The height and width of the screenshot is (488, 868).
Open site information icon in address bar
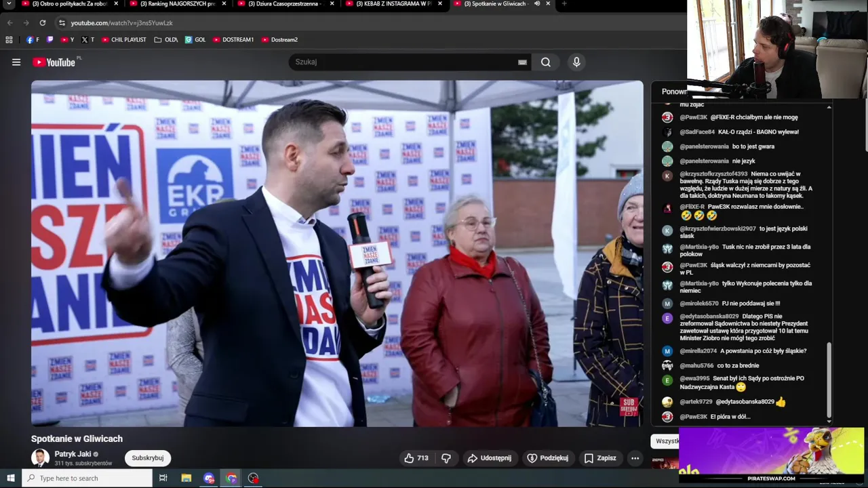tap(62, 23)
